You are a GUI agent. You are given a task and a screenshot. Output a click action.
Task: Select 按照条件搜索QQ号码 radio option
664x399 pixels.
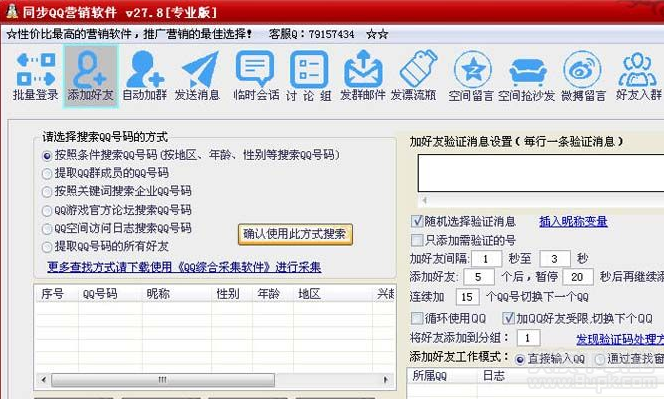tap(47, 156)
